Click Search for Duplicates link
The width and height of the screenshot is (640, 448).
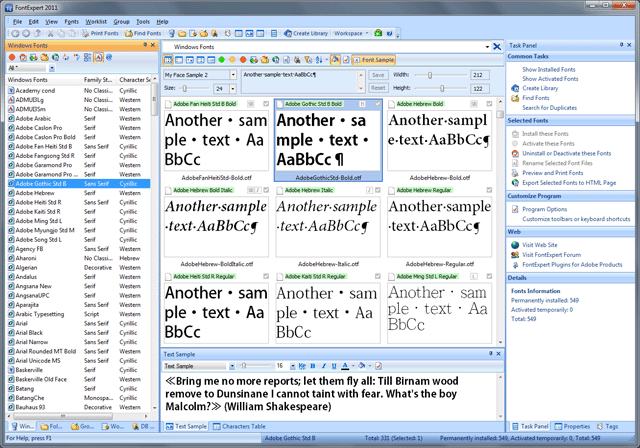[549, 108]
